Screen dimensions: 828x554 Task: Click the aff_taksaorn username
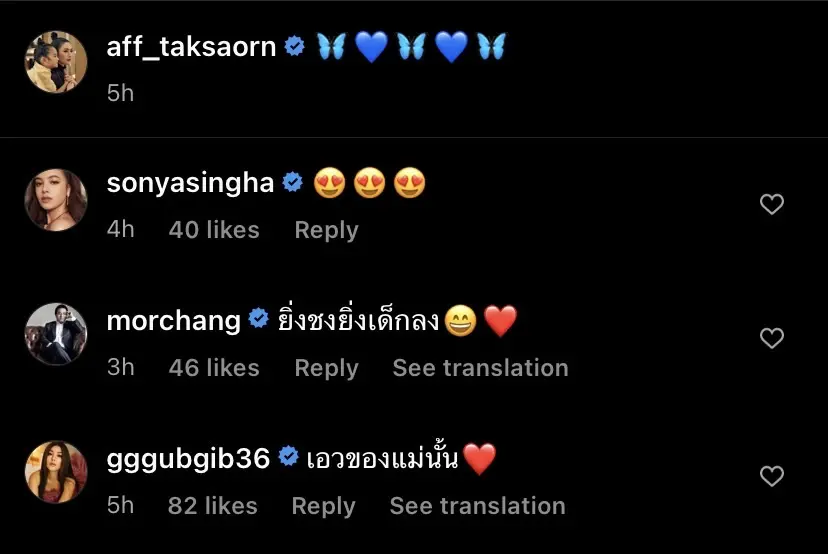point(191,47)
